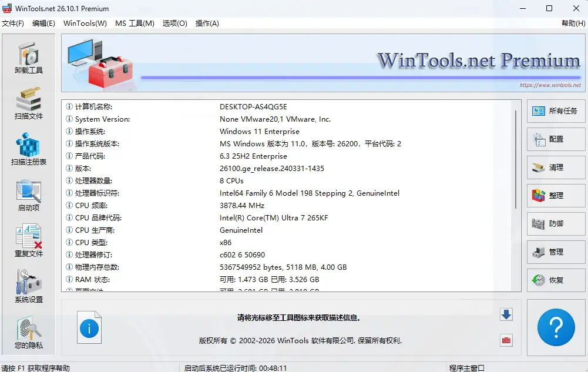This screenshot has height=372, width=588.
Task: Click the info icon beside CPU 频率
Action: point(69,205)
